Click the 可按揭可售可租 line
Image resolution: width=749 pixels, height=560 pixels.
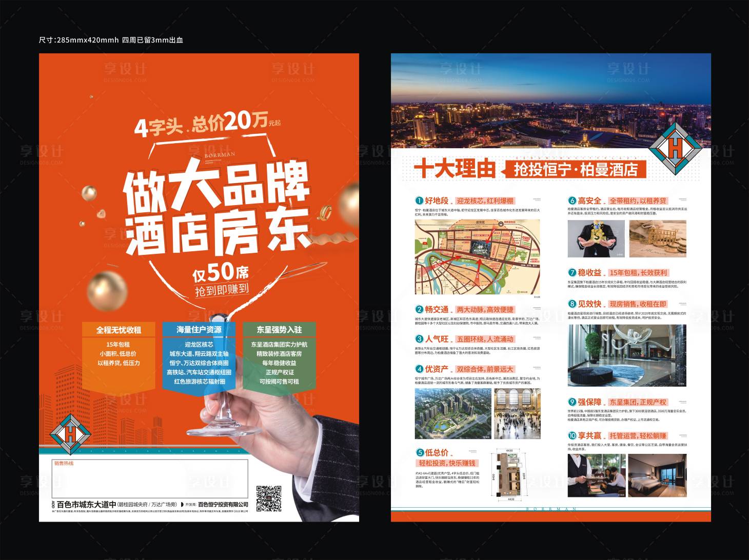[280, 382]
